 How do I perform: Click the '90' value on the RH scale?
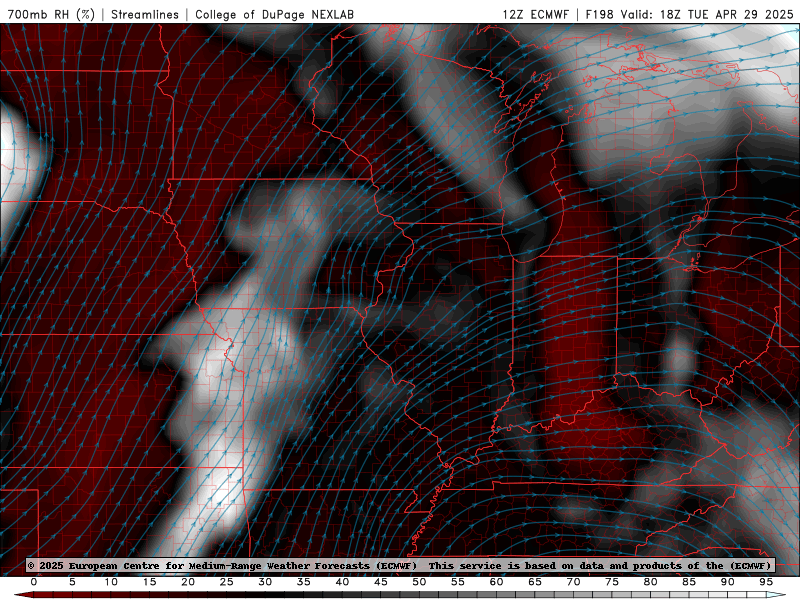pos(728,582)
